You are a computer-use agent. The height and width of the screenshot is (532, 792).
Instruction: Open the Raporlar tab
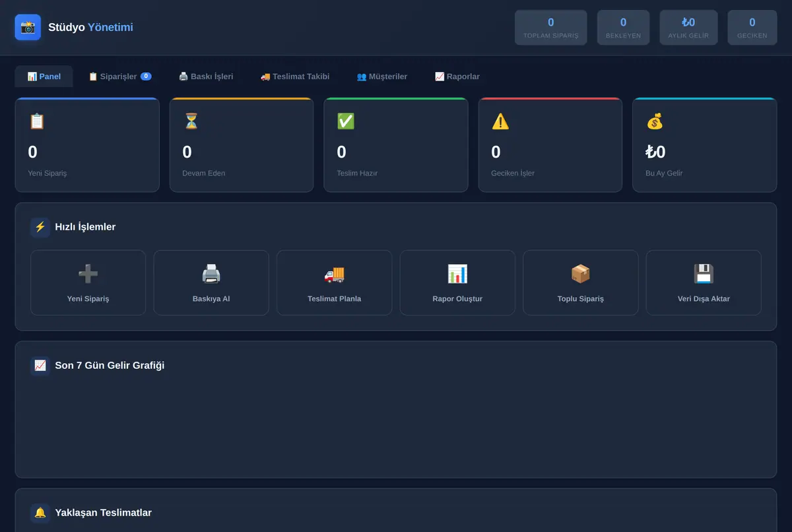click(x=457, y=77)
